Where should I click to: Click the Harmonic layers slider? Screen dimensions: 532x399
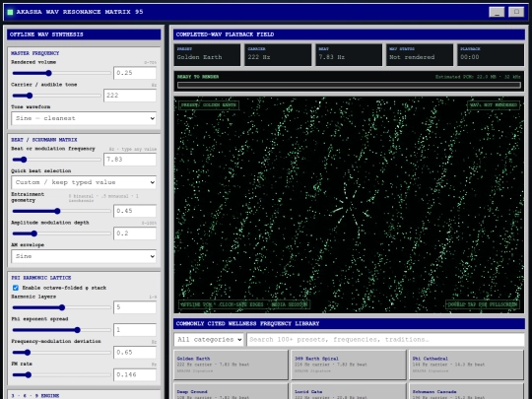click(x=62, y=307)
